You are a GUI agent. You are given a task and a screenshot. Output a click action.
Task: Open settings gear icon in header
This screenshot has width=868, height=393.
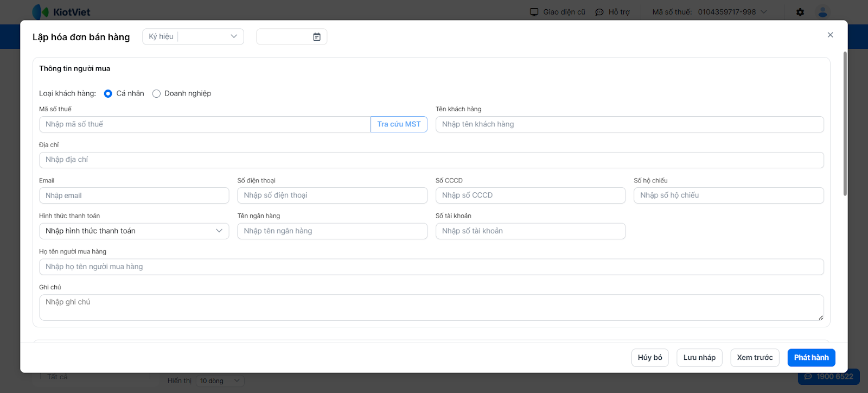[800, 12]
